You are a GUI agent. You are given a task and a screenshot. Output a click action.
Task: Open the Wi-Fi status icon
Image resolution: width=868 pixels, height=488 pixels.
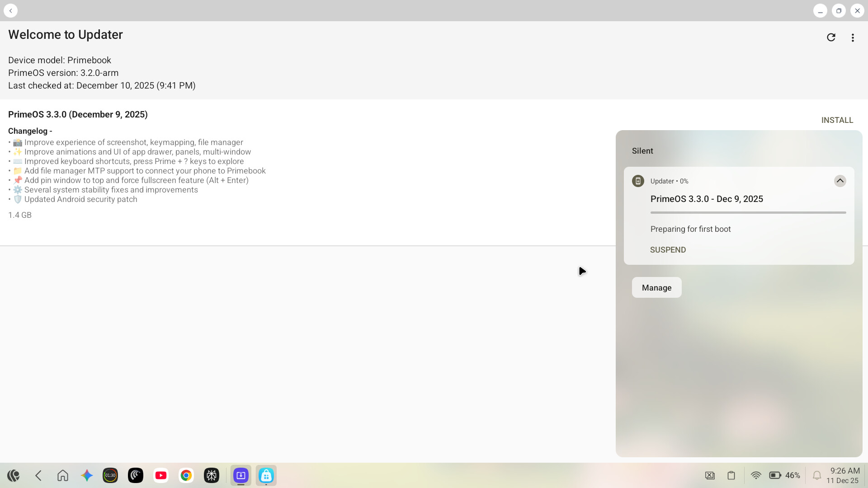point(755,475)
